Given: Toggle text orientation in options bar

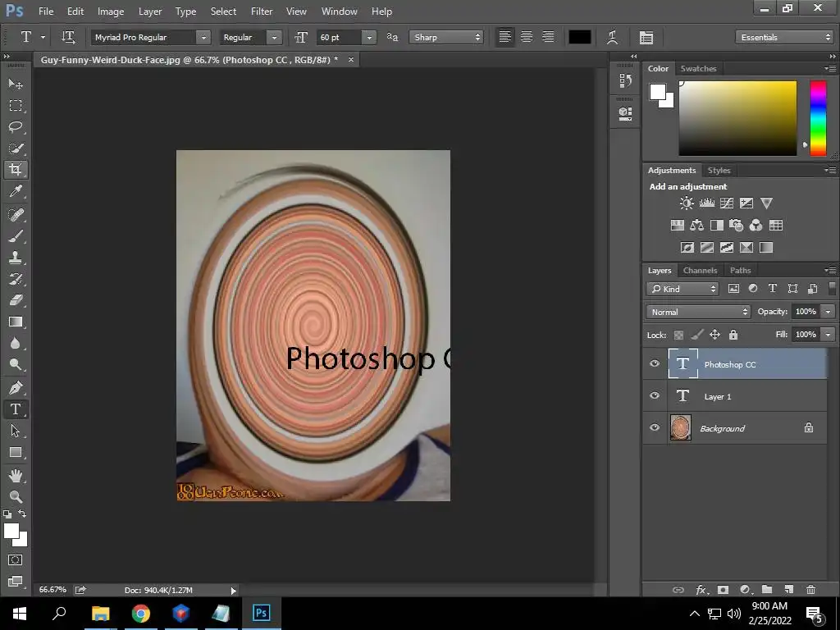Looking at the screenshot, I should [x=68, y=37].
